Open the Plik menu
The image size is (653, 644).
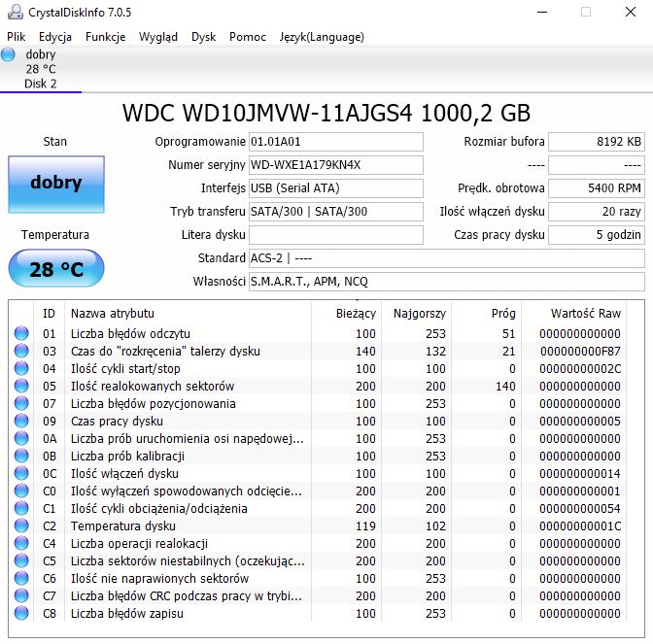pyautogui.click(x=17, y=37)
